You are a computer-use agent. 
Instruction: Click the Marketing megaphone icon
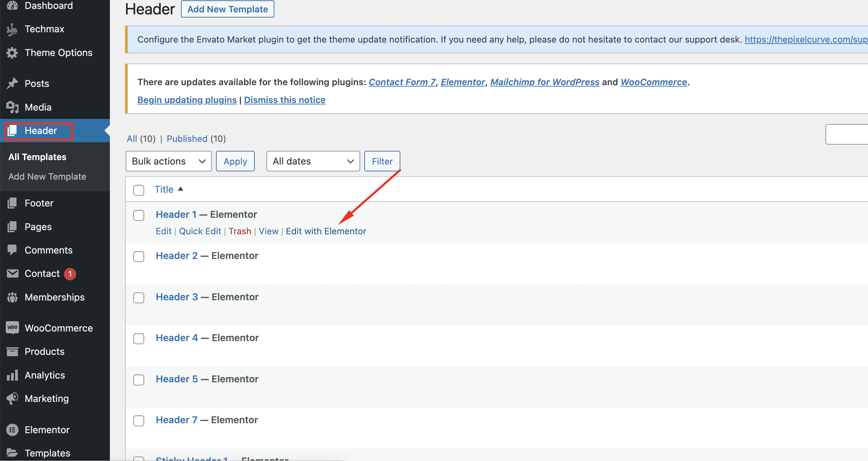point(12,398)
